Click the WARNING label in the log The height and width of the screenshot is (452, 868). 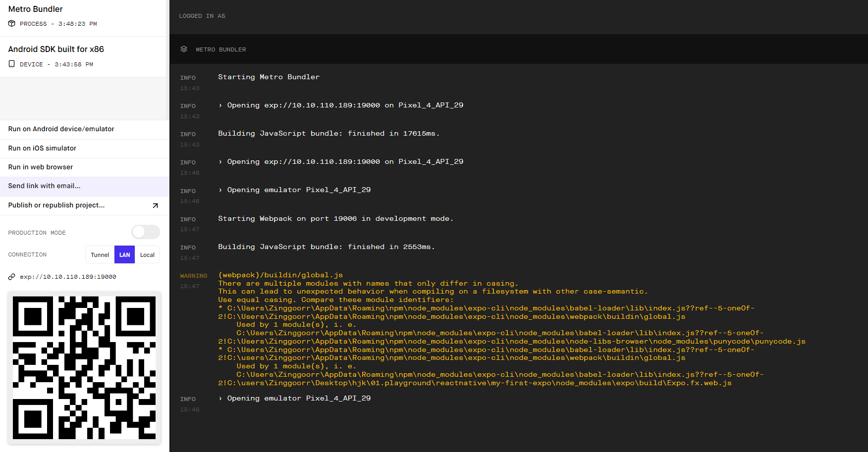[194, 276]
